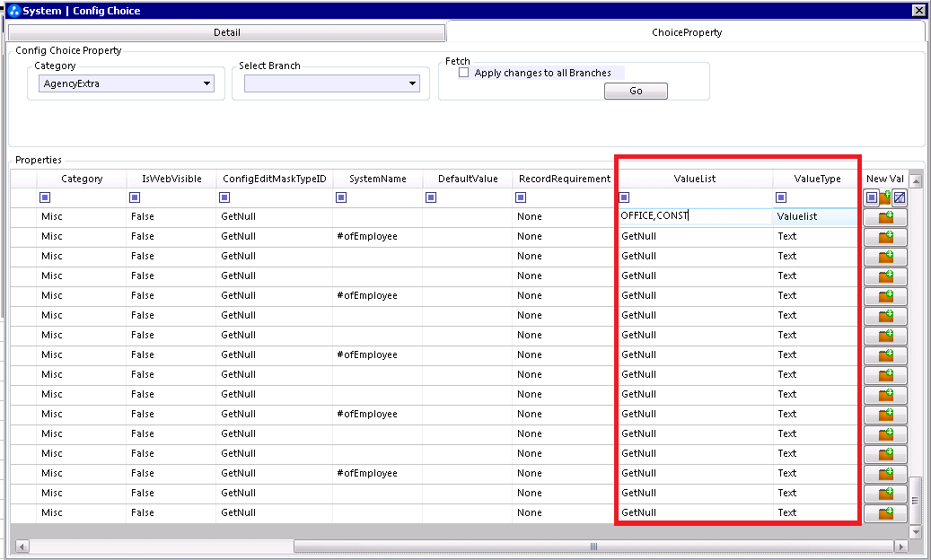Sort by the IsWebVisible column header
This screenshot has width=931, height=560.
click(171, 179)
